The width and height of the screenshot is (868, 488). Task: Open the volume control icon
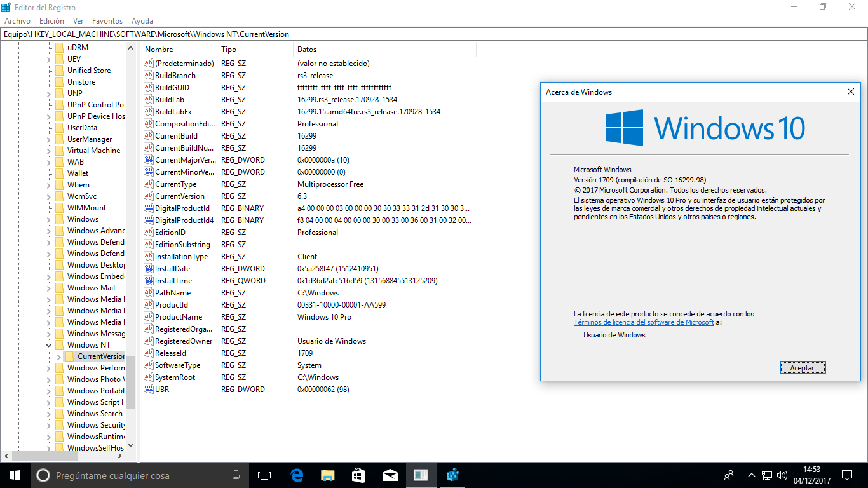coord(782,475)
